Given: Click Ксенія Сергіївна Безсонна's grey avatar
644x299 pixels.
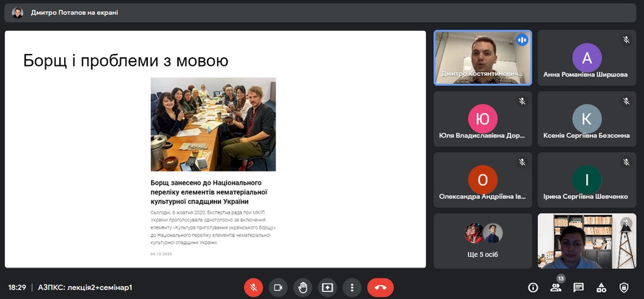Looking at the screenshot, I should (x=587, y=119).
